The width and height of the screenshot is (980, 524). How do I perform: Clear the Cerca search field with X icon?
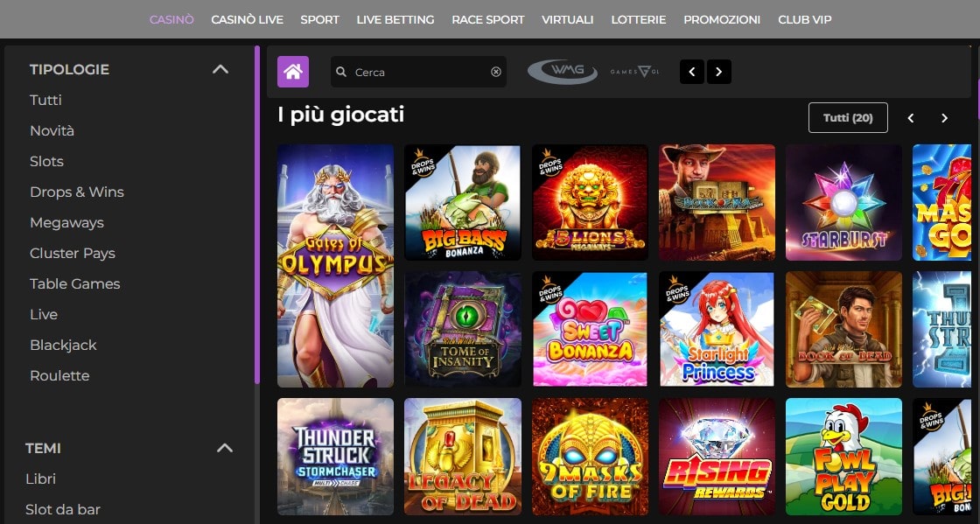click(x=496, y=72)
